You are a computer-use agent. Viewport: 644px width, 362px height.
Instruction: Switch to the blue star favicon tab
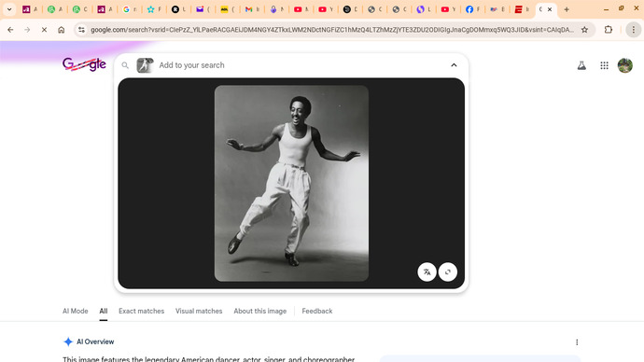(150, 9)
